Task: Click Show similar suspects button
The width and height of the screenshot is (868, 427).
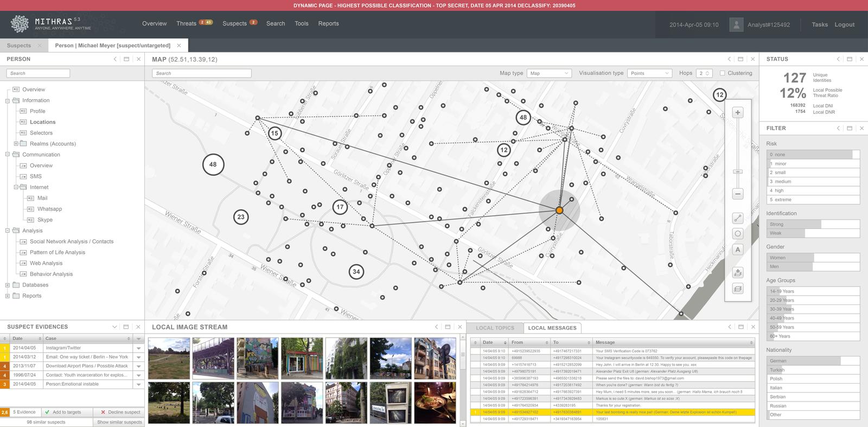Action: (x=119, y=422)
